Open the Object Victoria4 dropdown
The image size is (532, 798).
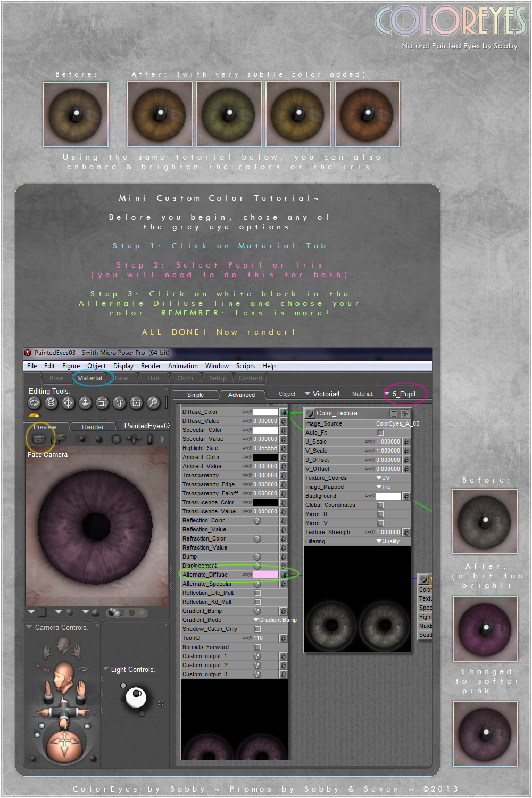pos(322,394)
